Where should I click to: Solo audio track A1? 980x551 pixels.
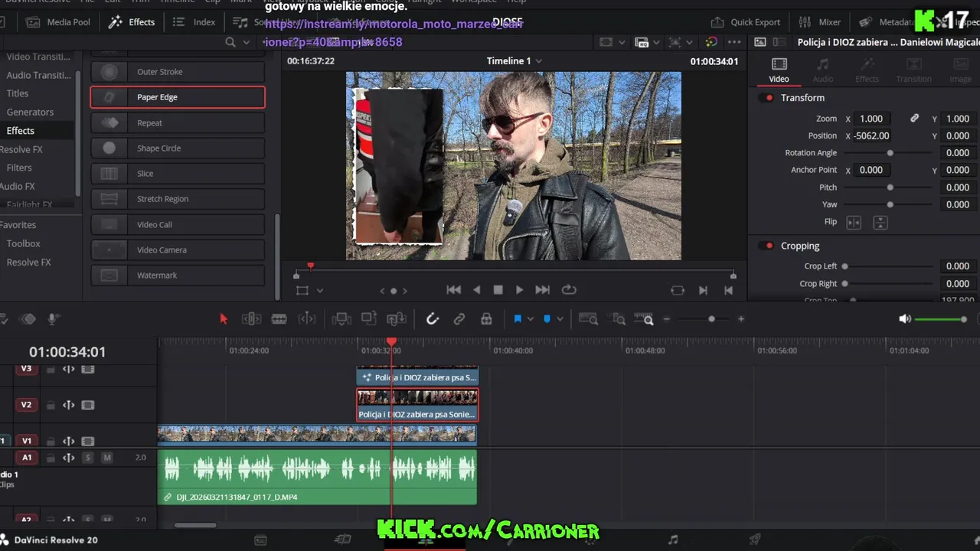[88, 458]
